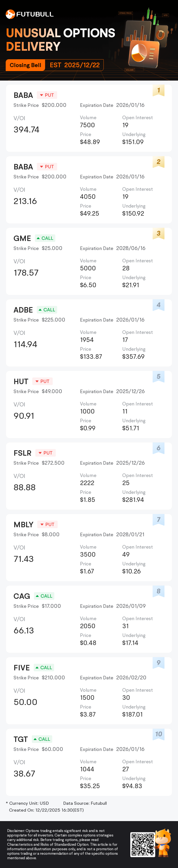Click the rank 10 ribbon badge
178x868 pixels.
[158, 734]
